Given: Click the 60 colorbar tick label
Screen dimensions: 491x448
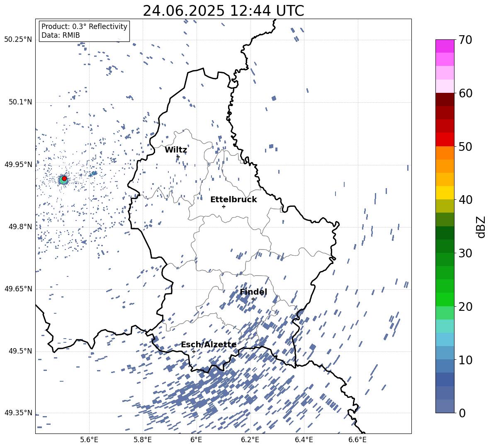Looking at the screenshot, I should pos(465,93).
